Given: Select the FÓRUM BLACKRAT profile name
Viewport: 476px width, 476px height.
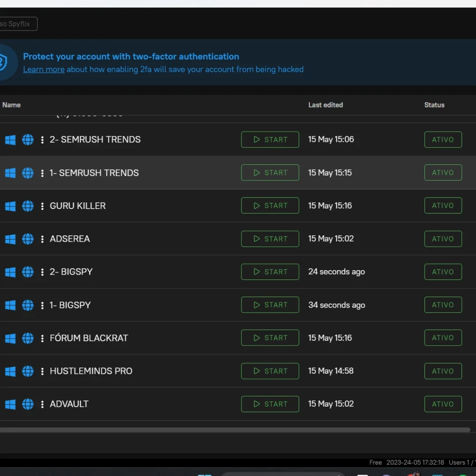Looking at the screenshot, I should click(x=89, y=338).
